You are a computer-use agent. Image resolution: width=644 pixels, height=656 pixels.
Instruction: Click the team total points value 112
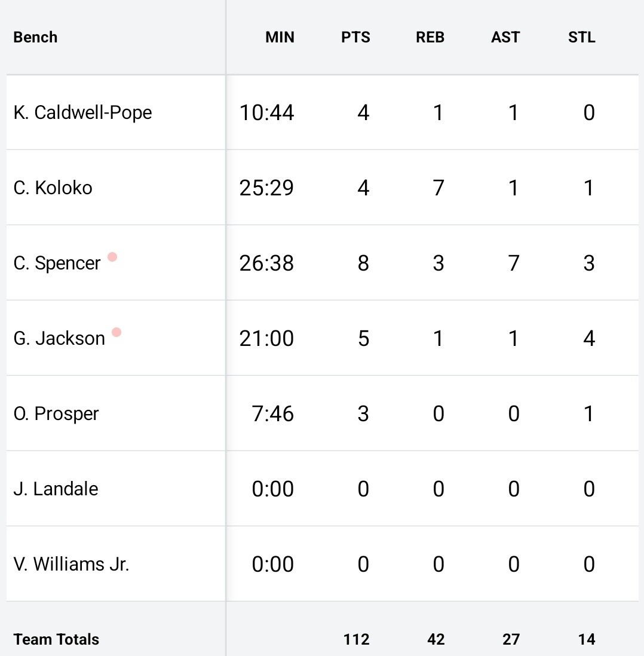click(356, 639)
